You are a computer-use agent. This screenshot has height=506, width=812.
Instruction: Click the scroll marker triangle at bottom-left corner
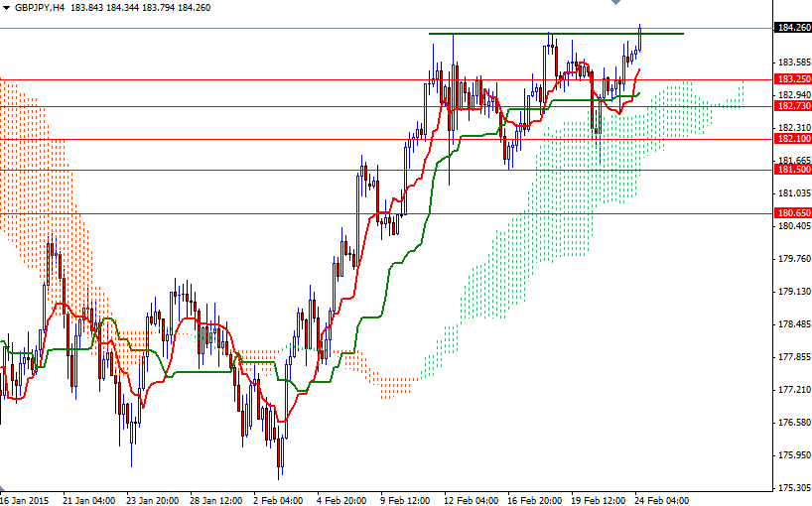click(2, 489)
